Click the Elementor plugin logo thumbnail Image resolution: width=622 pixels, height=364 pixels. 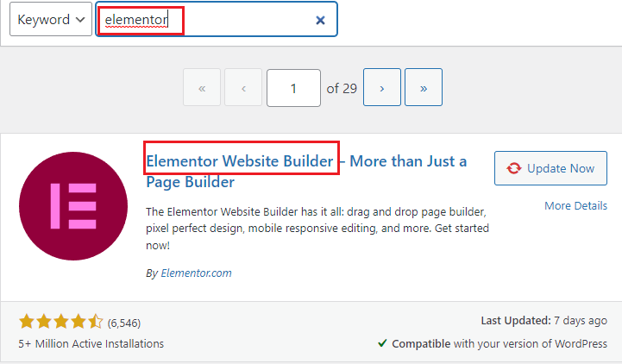(73, 206)
